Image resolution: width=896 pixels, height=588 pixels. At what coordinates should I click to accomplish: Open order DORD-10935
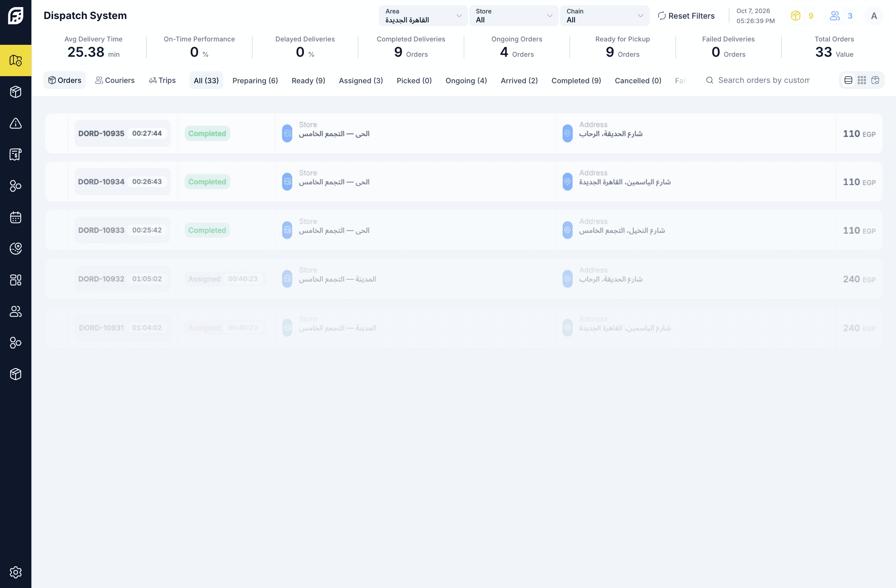pos(464,133)
